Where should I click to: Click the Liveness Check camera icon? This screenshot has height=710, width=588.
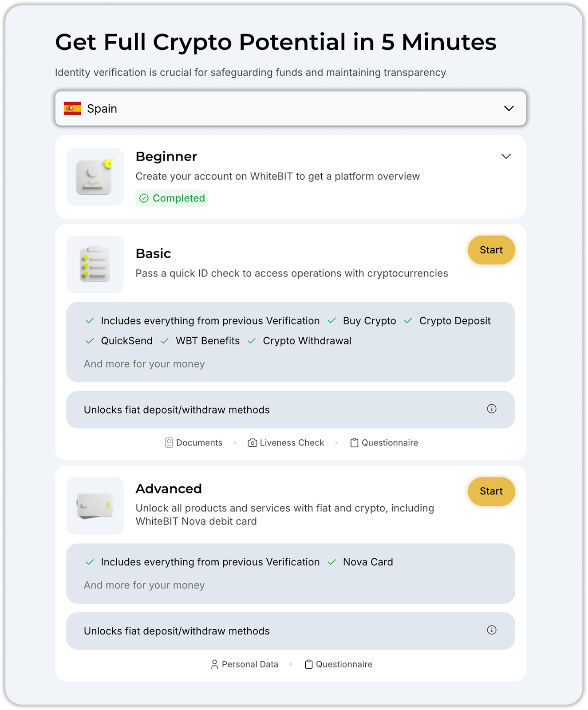tap(252, 443)
